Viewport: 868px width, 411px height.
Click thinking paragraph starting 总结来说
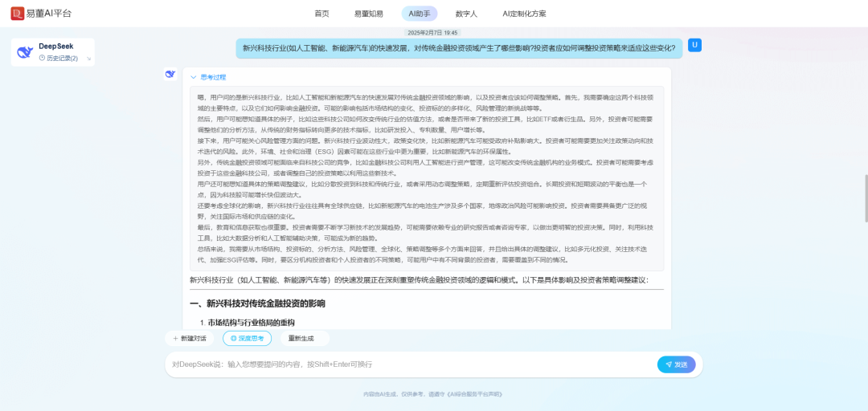tap(423, 254)
